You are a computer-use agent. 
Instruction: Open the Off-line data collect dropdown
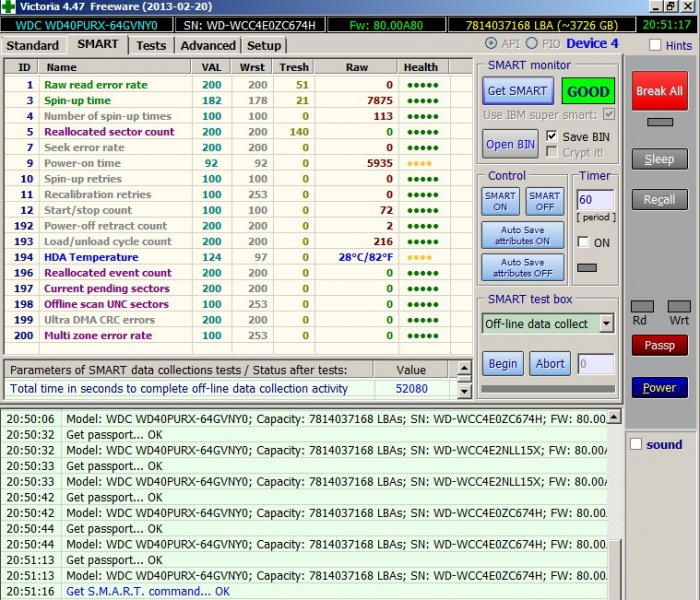tap(606, 324)
